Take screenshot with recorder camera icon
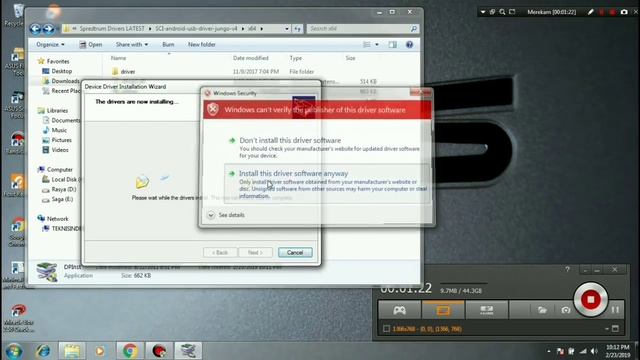The height and width of the screenshot is (360, 640). tap(566, 310)
